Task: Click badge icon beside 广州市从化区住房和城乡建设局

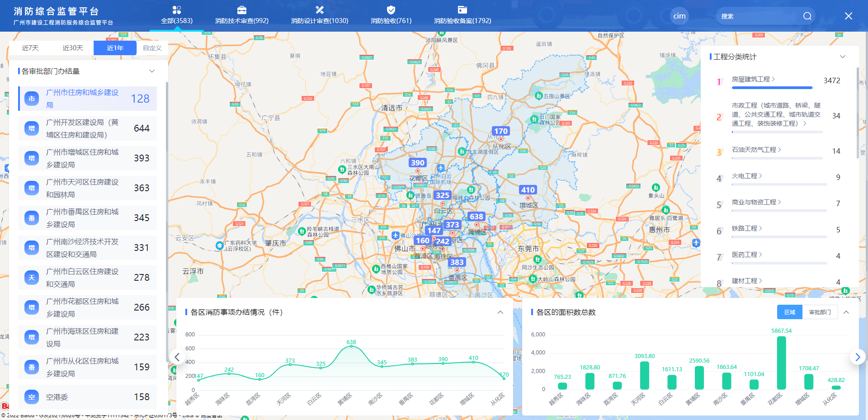Action: pos(32,367)
